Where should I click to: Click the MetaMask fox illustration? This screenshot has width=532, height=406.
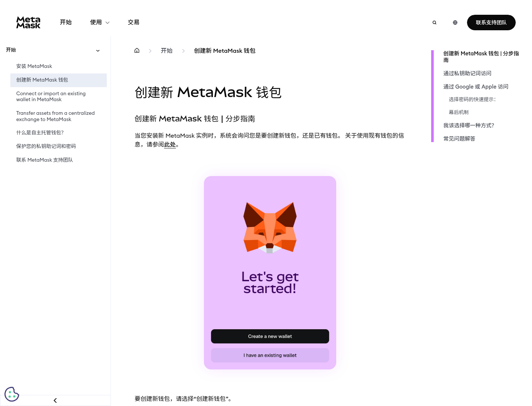270,227
